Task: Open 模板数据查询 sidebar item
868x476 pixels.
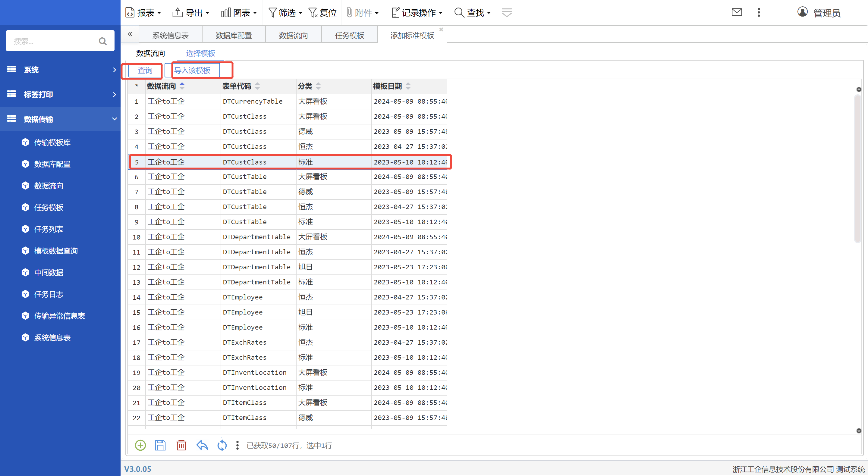Action: pyautogui.click(x=56, y=251)
